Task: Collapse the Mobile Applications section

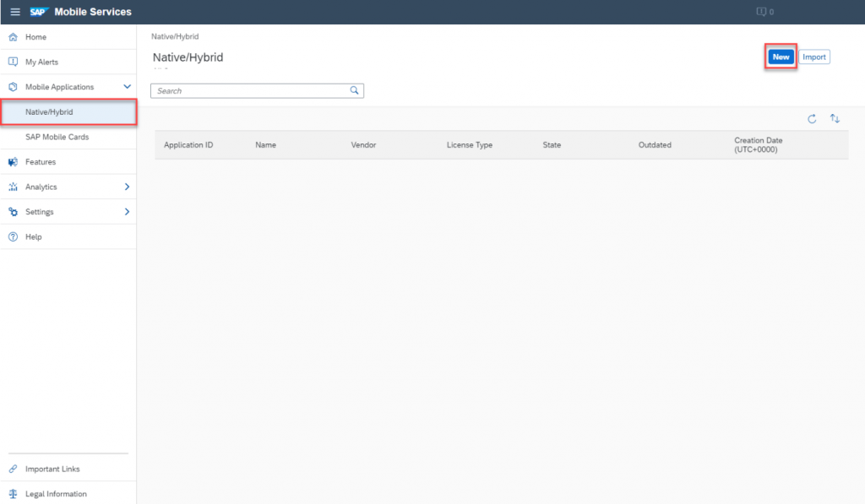Action: (127, 87)
